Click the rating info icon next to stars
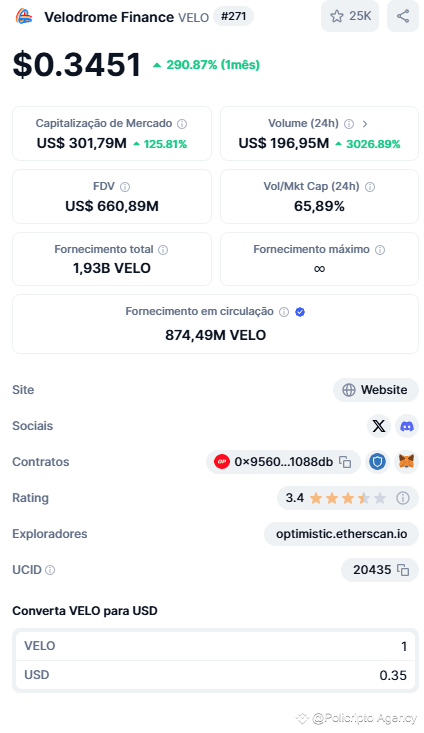Screen dimensions: 424x733 pos(403,498)
